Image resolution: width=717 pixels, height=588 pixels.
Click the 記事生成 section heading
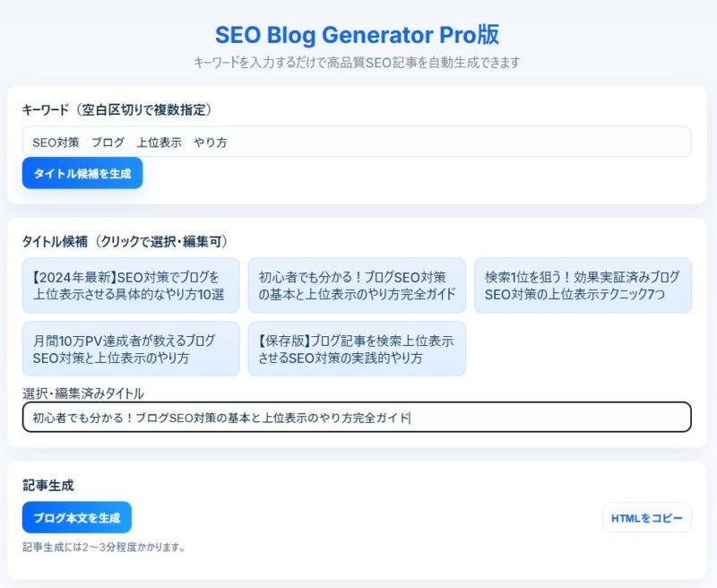tap(48, 485)
